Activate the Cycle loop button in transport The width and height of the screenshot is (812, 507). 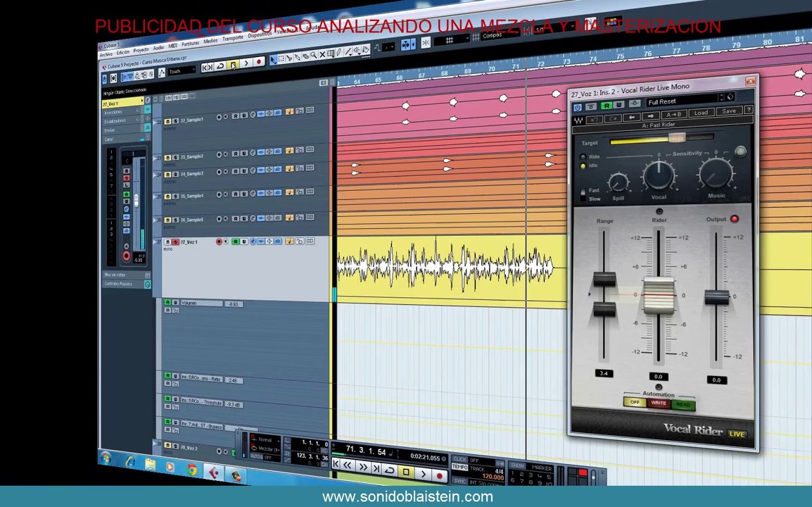389,470
